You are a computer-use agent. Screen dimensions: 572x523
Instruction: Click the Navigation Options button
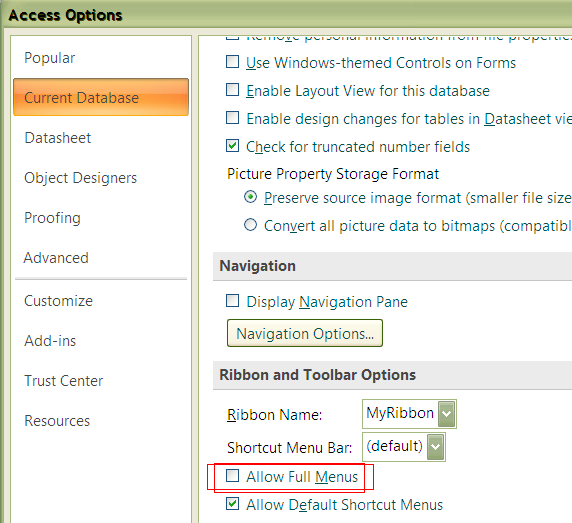[x=305, y=333]
